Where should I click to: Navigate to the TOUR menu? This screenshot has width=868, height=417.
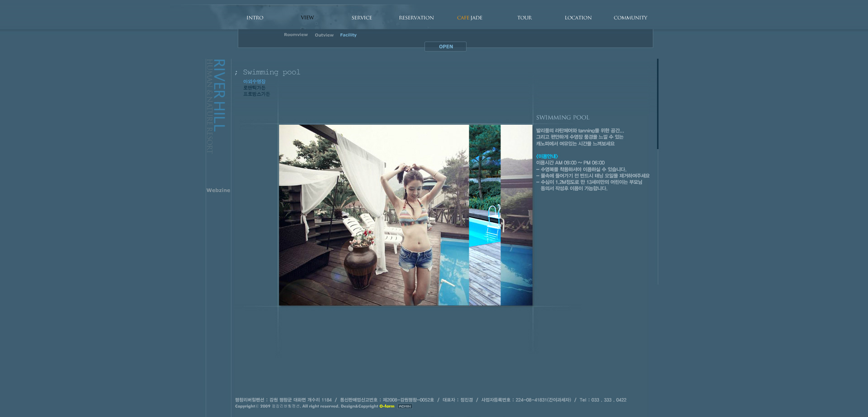click(x=524, y=18)
